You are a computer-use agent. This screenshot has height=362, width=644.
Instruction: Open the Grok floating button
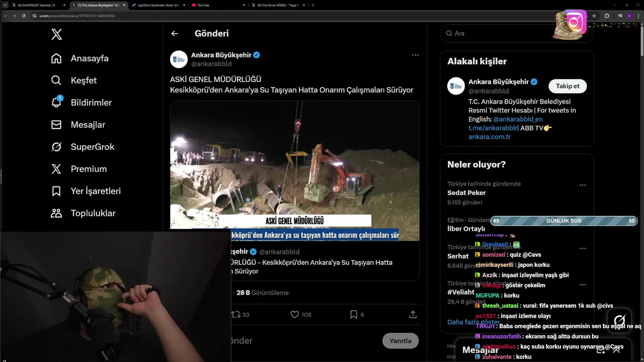pyautogui.click(x=619, y=320)
